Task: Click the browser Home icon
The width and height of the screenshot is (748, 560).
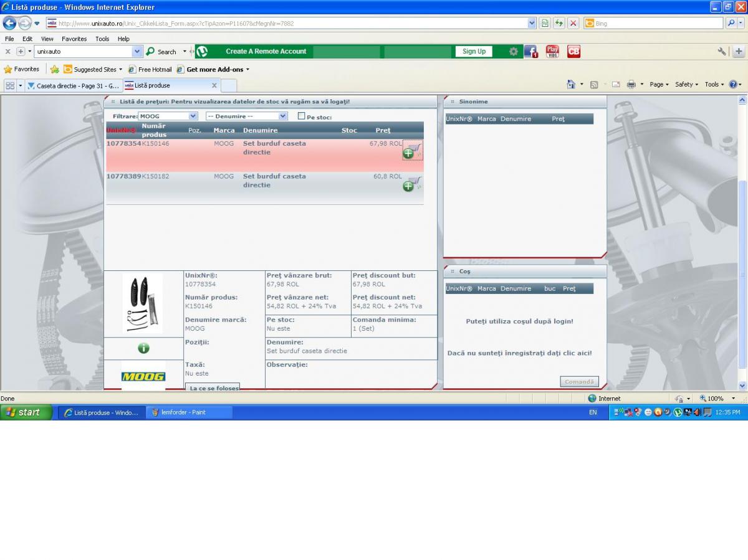Action: (x=571, y=85)
